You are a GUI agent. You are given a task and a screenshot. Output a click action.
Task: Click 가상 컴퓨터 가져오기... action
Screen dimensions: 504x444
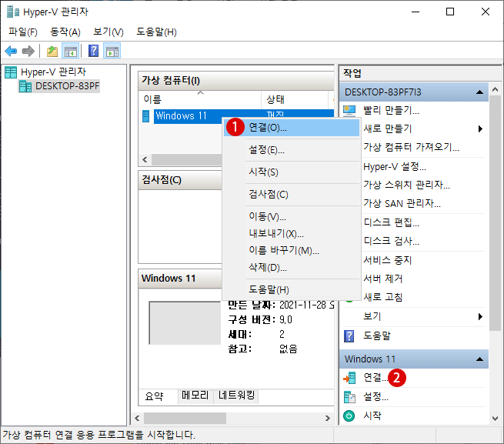point(411,147)
